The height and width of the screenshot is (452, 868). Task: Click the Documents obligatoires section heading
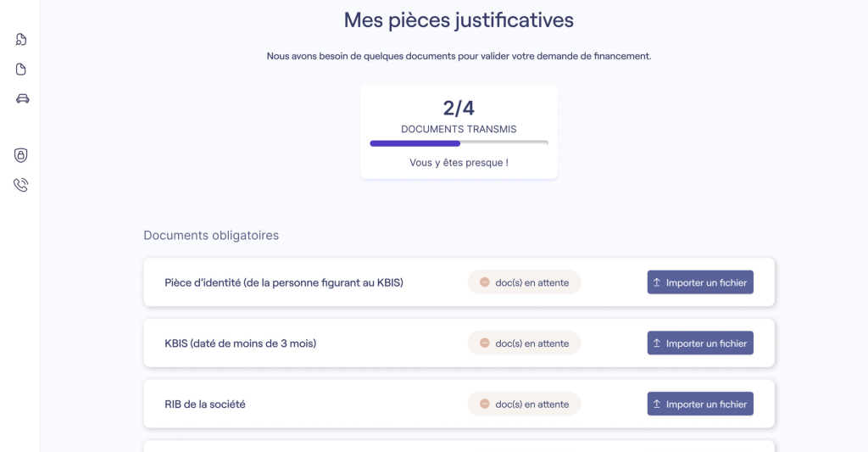211,236
